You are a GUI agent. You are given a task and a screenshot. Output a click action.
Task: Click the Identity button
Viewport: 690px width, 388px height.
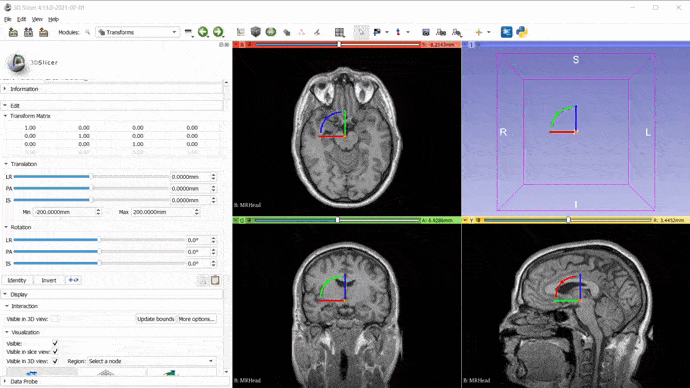pyautogui.click(x=17, y=280)
